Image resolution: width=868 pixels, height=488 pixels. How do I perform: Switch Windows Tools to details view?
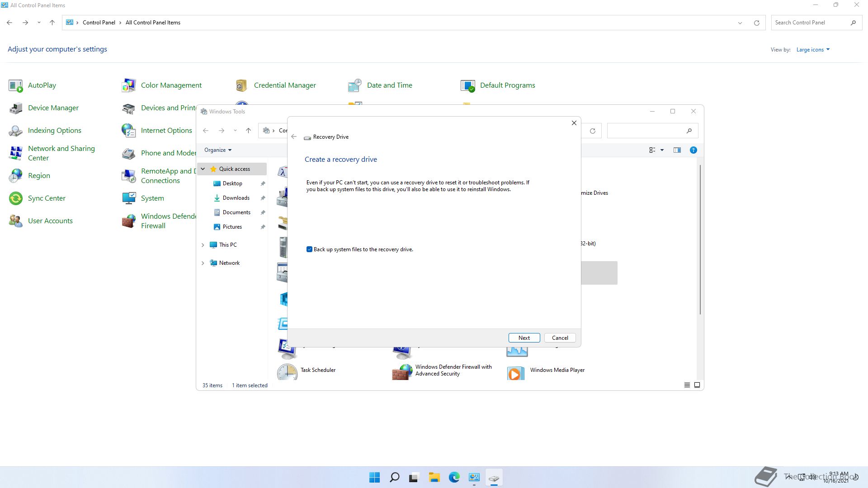[x=687, y=385]
